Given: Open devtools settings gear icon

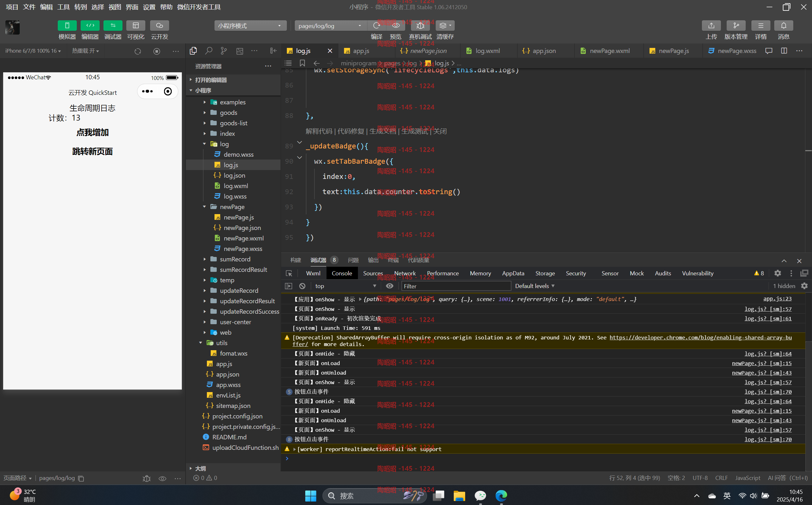Looking at the screenshot, I should 778,273.
